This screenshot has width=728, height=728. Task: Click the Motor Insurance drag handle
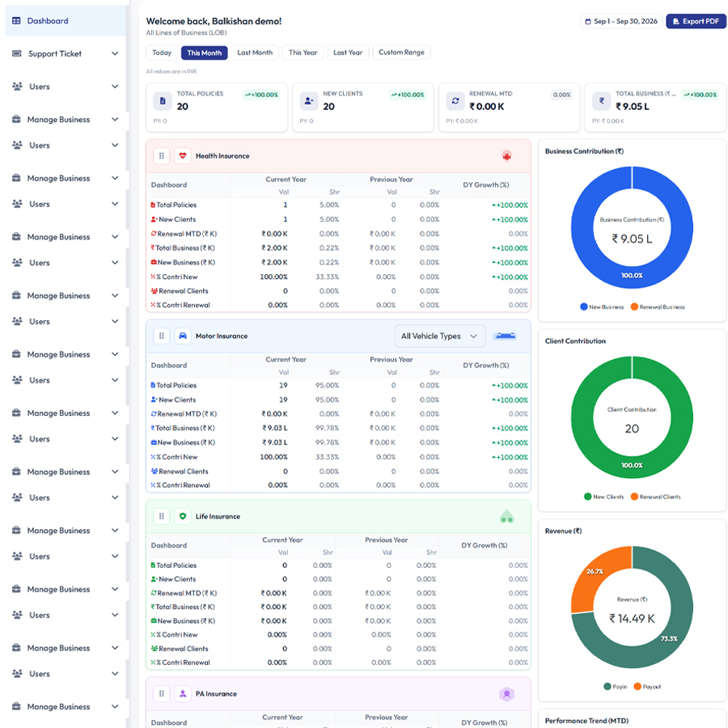point(162,336)
